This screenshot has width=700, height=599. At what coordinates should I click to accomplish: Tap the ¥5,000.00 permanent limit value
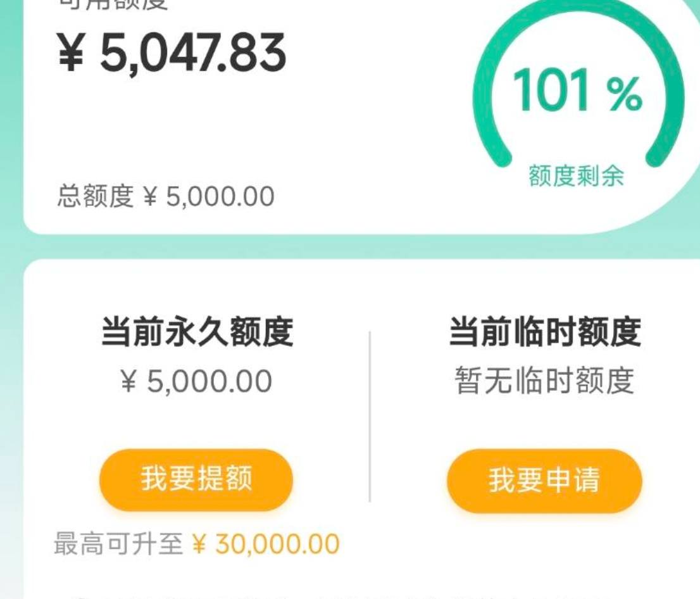[x=196, y=381]
